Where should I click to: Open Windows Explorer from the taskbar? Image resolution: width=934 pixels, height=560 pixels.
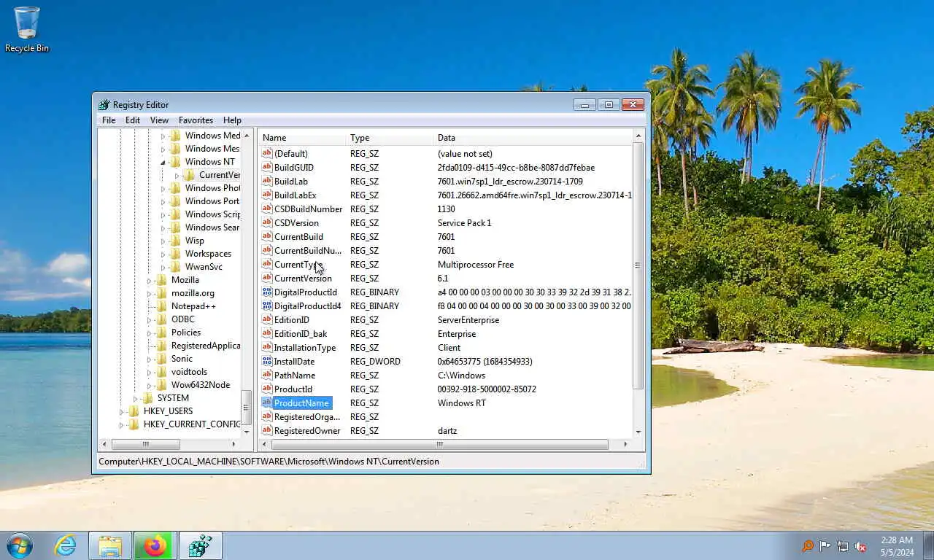click(x=110, y=545)
